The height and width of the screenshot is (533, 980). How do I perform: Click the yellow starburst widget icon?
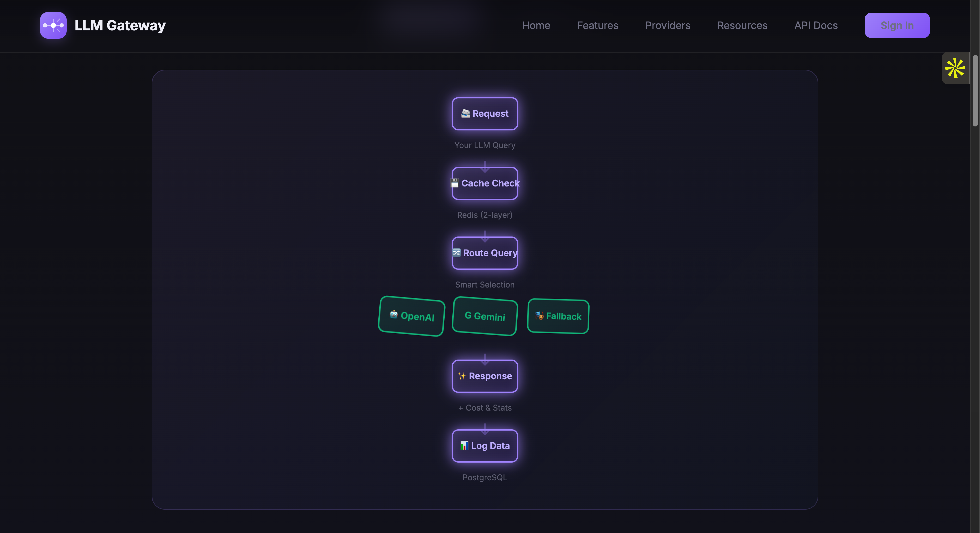coord(955,68)
